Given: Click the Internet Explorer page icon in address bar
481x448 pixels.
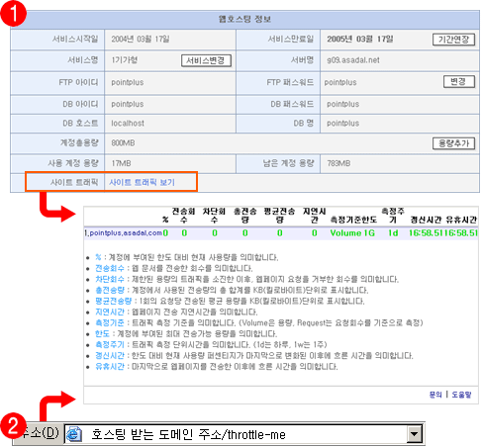Looking at the screenshot, I should [x=74, y=434].
